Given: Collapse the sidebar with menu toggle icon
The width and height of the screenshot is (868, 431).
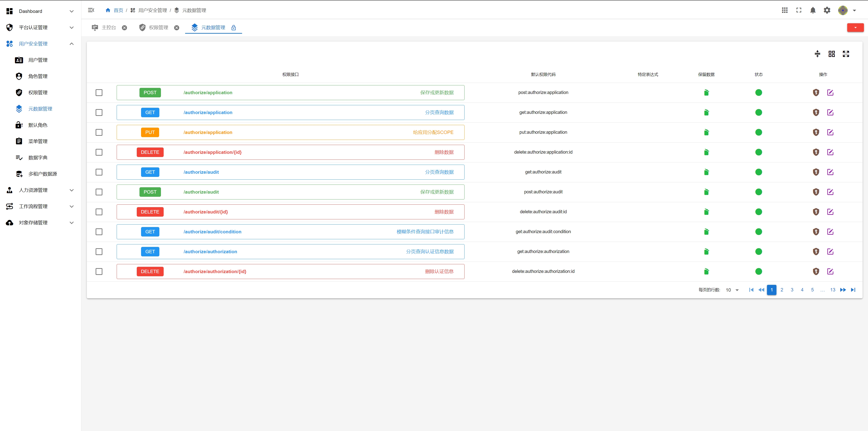Looking at the screenshot, I should click(91, 10).
